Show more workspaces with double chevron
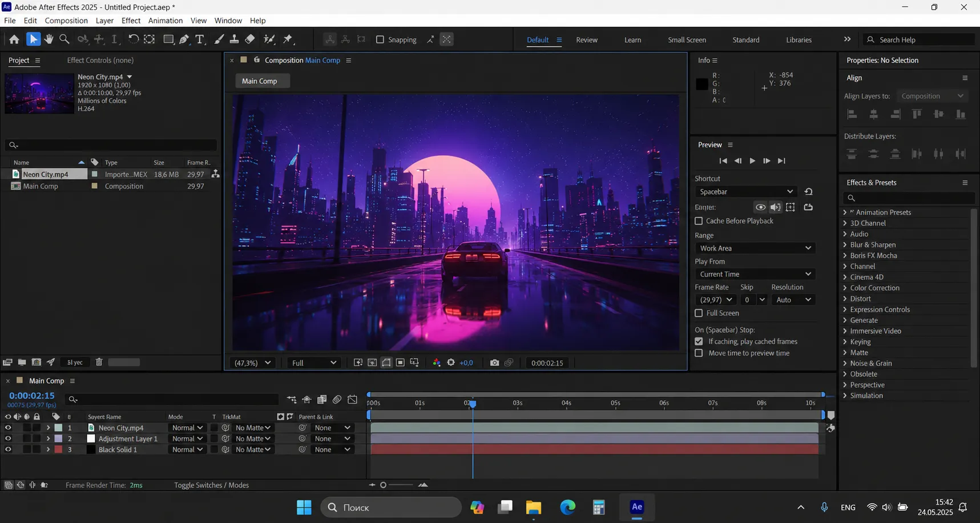This screenshot has width=980, height=523. click(x=847, y=39)
